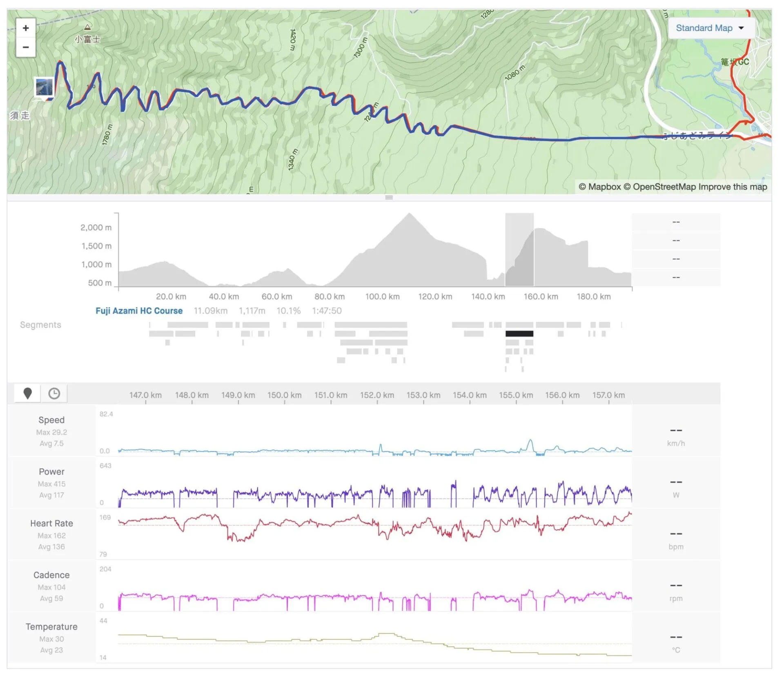Switch x-axis to distance pin icon

(x=28, y=393)
